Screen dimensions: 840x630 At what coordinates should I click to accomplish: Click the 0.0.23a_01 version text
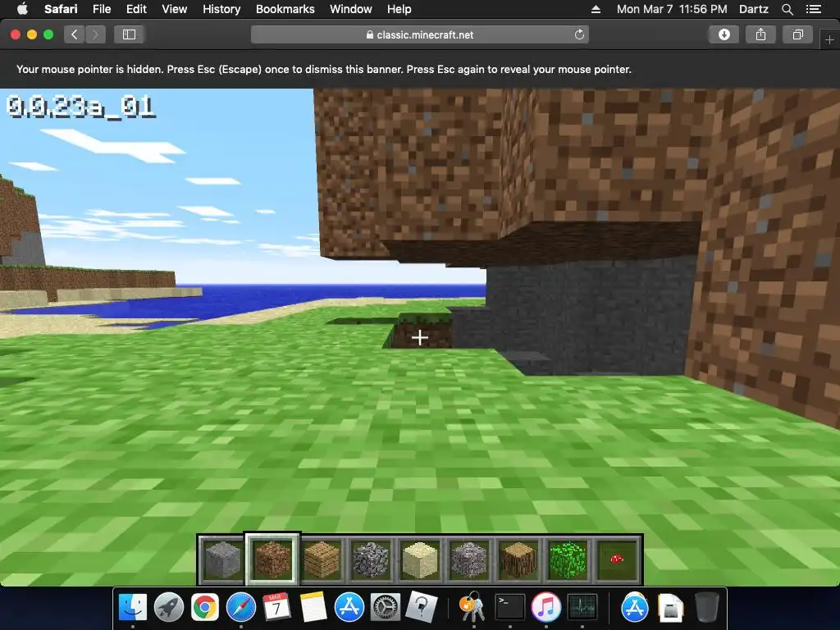coord(81,107)
